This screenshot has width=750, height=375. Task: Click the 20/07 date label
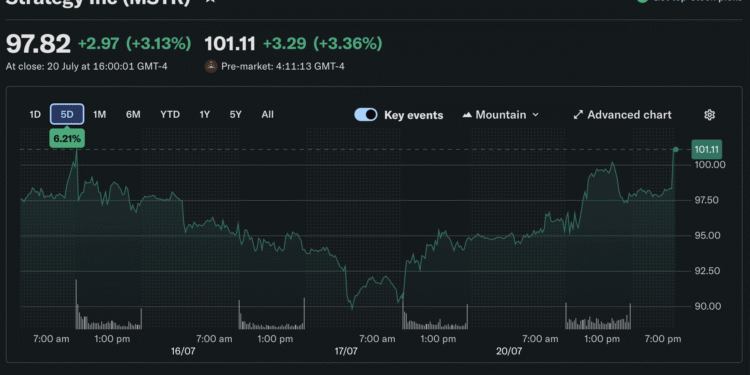point(509,352)
